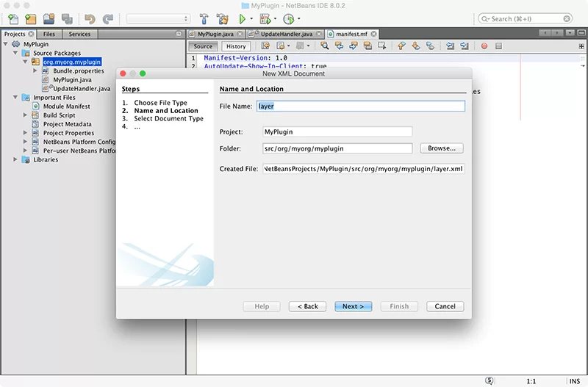Toggle Rectangular Selection icon
The width and height of the screenshot is (588, 387).
pos(382,46)
